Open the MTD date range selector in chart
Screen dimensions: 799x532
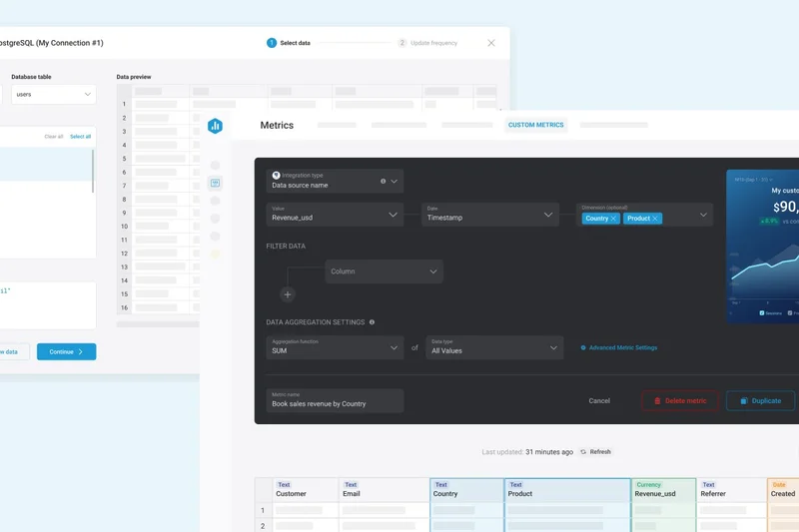[x=754, y=180]
